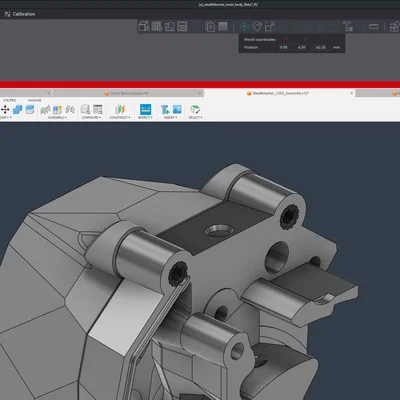The width and height of the screenshot is (400, 400).
Task: Click the plate grid icon in slicer toolbar
Action: click(157, 26)
